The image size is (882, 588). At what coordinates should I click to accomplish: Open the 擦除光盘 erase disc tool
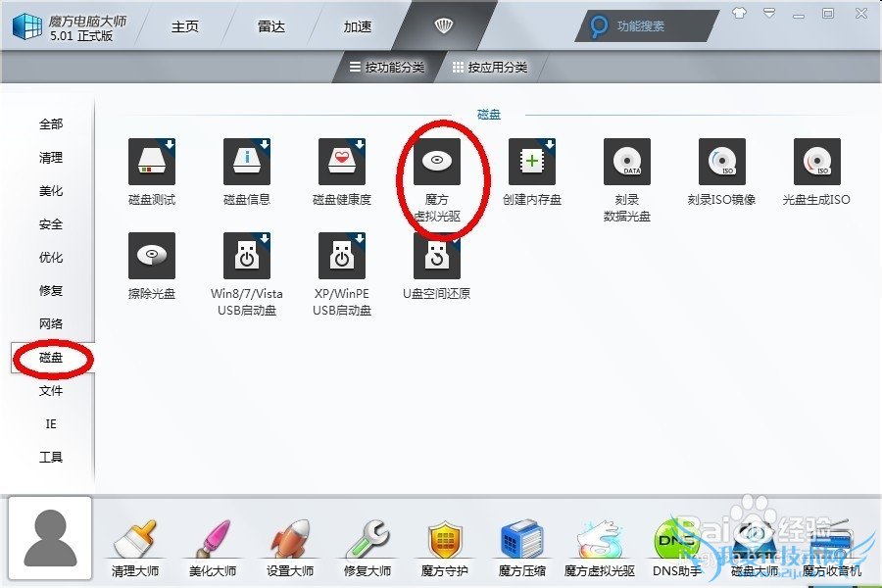[x=152, y=256]
